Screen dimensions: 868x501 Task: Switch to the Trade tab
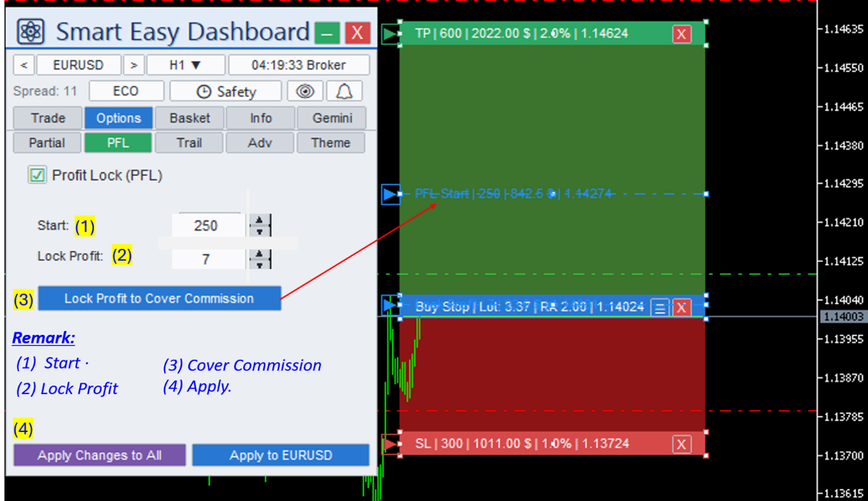[x=48, y=118]
